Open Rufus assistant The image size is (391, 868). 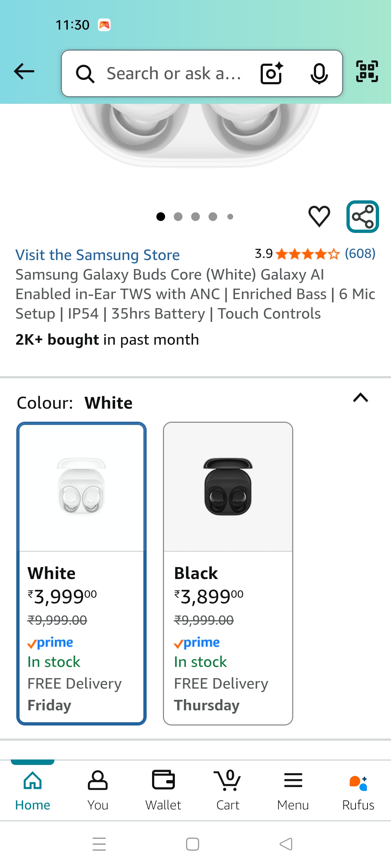tap(358, 790)
